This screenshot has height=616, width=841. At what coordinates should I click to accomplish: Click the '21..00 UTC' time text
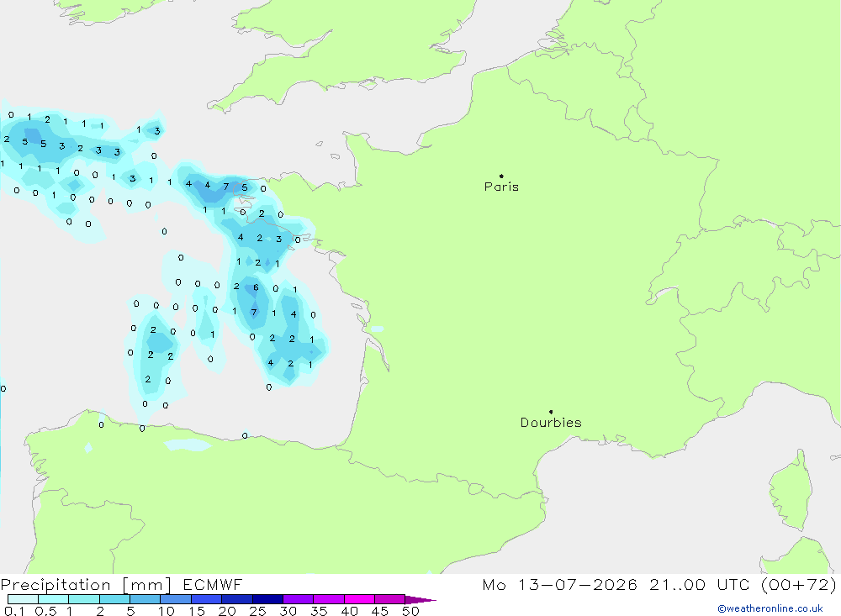click(700, 585)
